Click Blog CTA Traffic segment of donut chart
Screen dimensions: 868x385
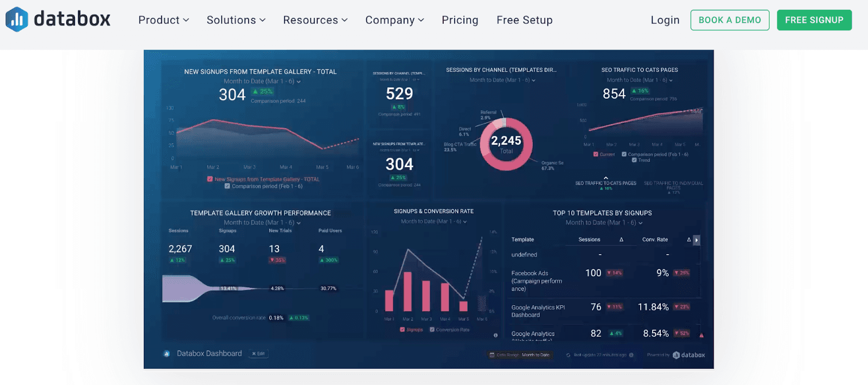(x=485, y=140)
